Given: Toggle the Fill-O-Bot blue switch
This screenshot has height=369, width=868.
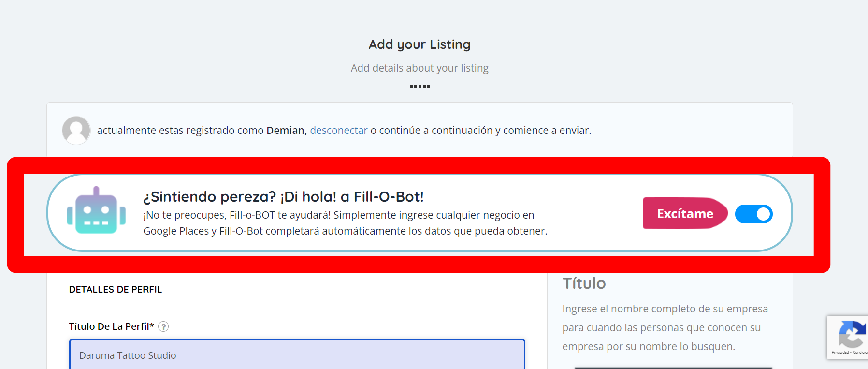Looking at the screenshot, I should pos(754,214).
